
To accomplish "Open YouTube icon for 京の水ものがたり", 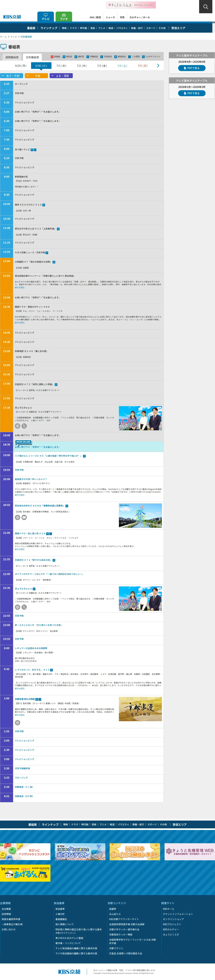I will 24,517.
